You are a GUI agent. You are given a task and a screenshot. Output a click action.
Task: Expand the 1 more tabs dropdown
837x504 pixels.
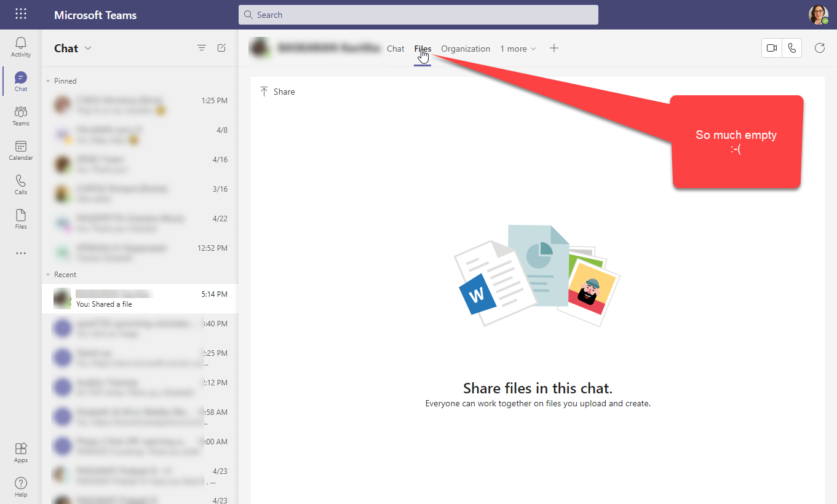coord(518,49)
